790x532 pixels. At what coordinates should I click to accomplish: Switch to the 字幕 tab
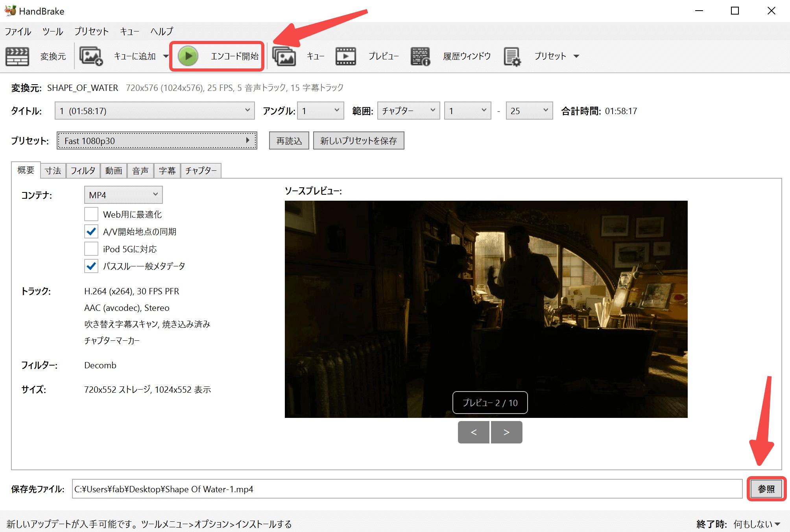click(x=167, y=170)
